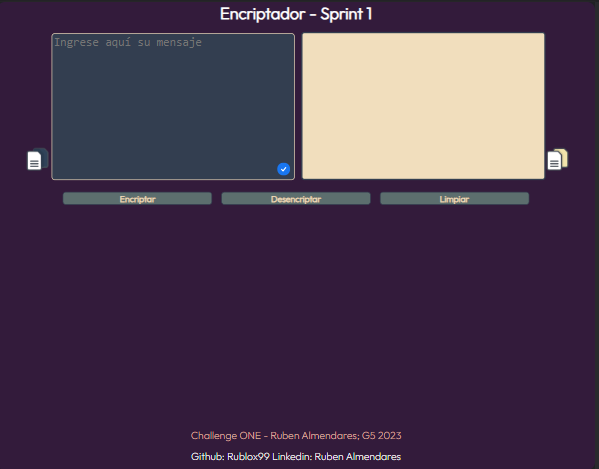This screenshot has height=469, width=599.
Task: Click the blue checkmark badge in the message box
Action: [x=283, y=169]
